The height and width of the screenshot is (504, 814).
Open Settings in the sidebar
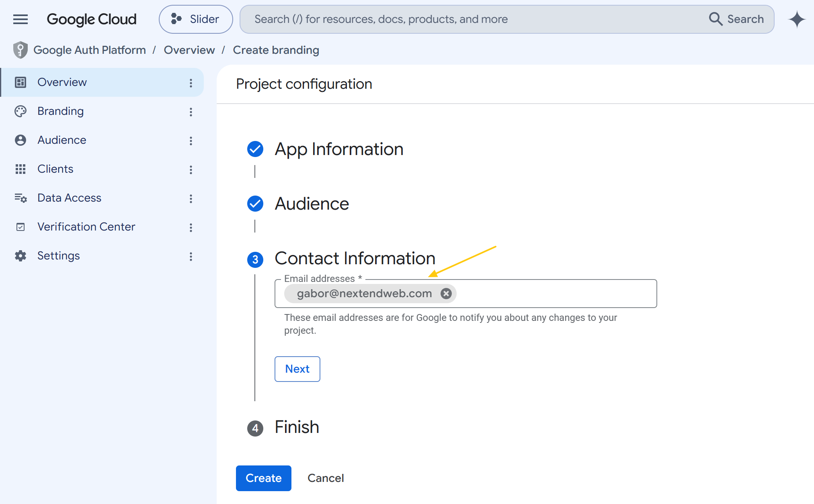click(x=102, y=256)
